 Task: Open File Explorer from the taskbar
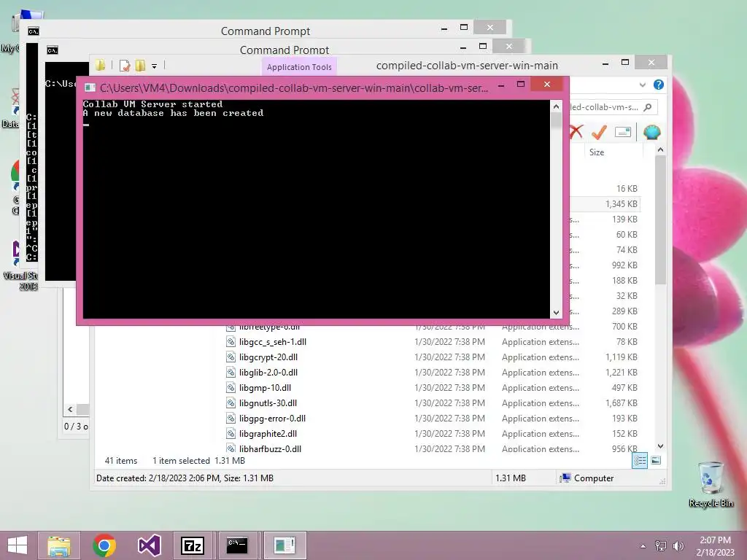[x=59, y=545]
